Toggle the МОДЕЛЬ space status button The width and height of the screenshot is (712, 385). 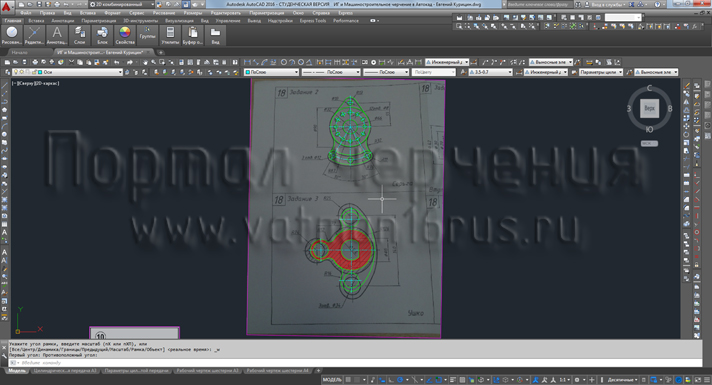[x=331, y=380]
